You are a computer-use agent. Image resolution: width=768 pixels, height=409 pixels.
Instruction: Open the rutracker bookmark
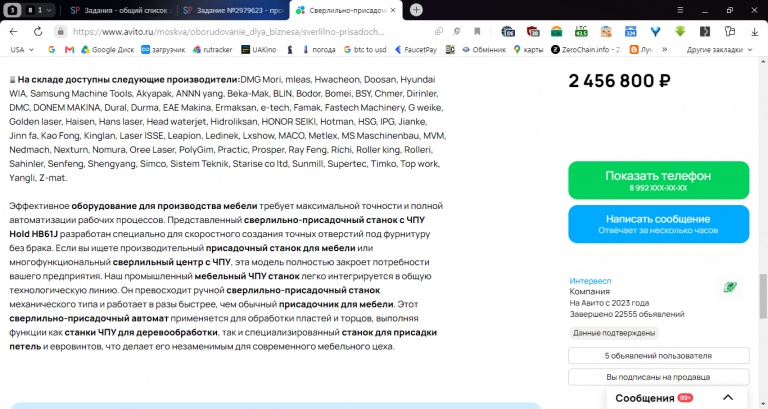(x=213, y=49)
